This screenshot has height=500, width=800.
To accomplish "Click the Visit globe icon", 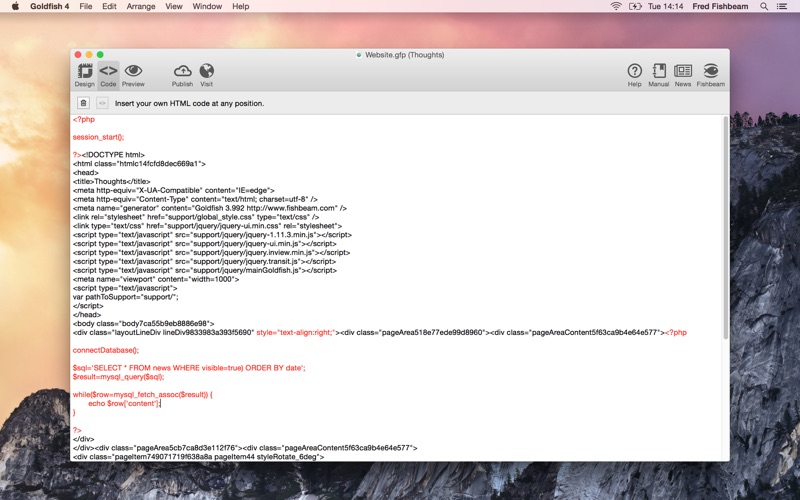I will (x=207, y=72).
